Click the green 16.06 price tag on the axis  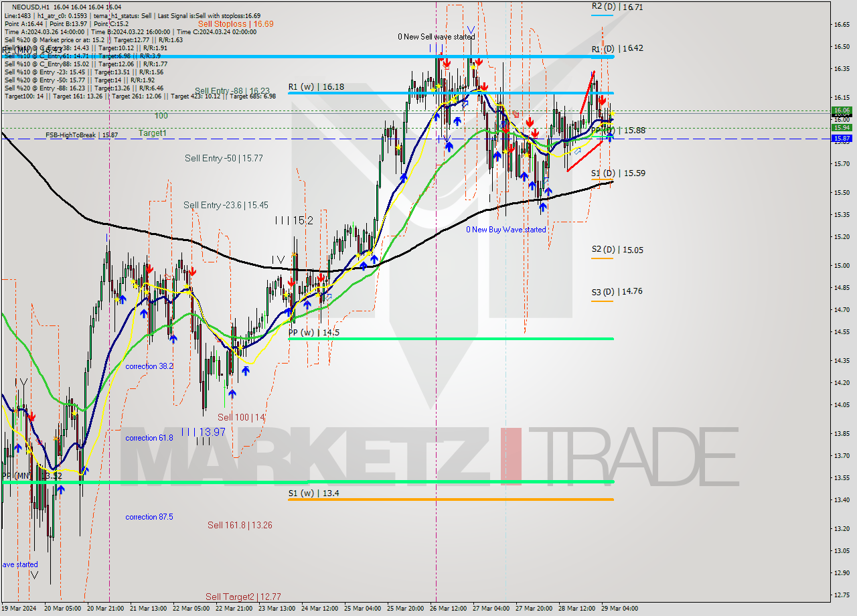pos(841,110)
